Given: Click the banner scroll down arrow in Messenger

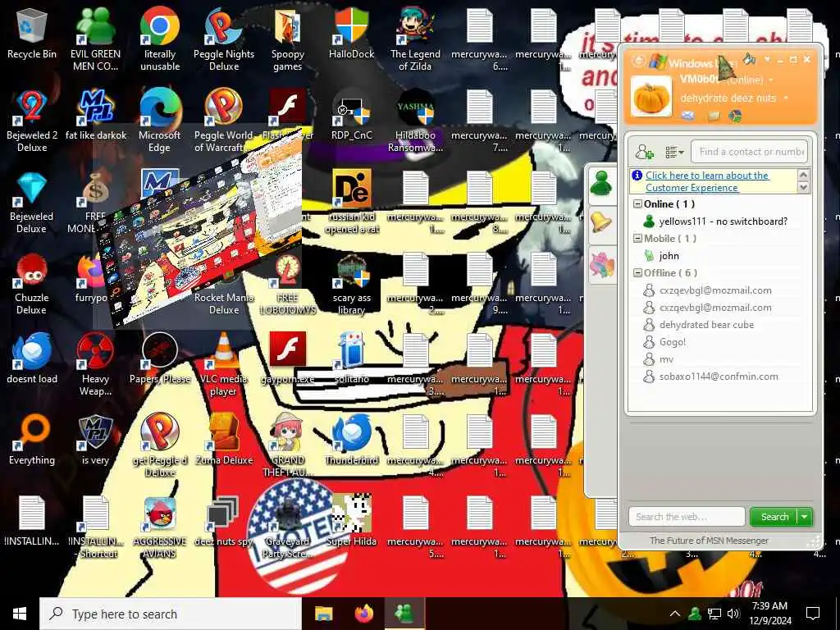Looking at the screenshot, I should pyautogui.click(x=803, y=187).
